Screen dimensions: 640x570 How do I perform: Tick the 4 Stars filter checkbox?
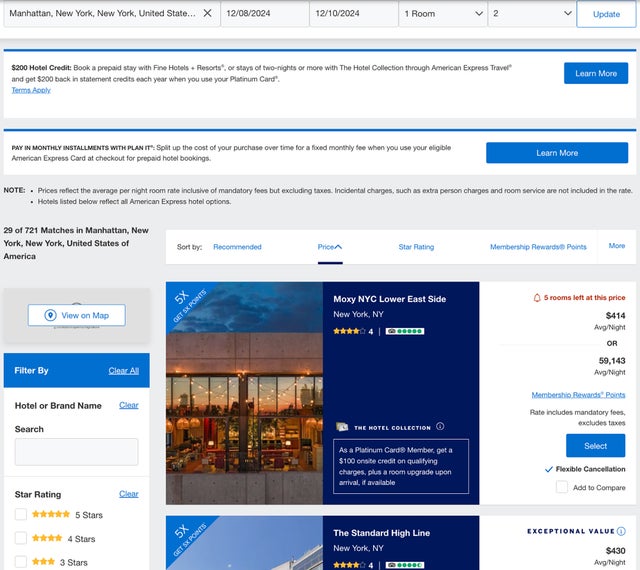(21, 539)
